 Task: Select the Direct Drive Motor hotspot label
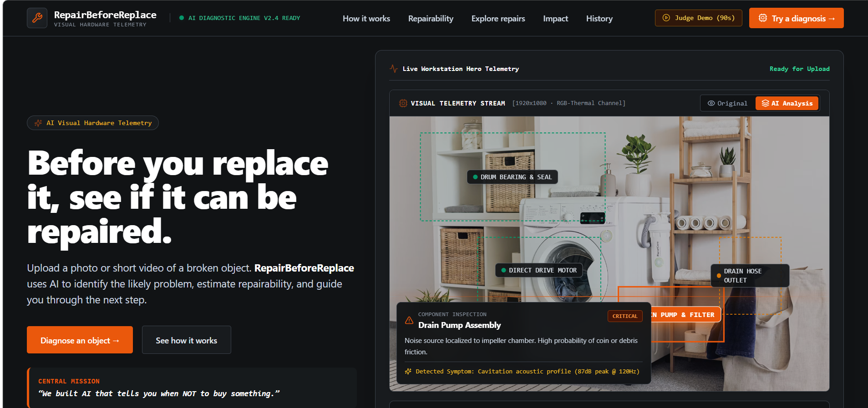pos(539,270)
